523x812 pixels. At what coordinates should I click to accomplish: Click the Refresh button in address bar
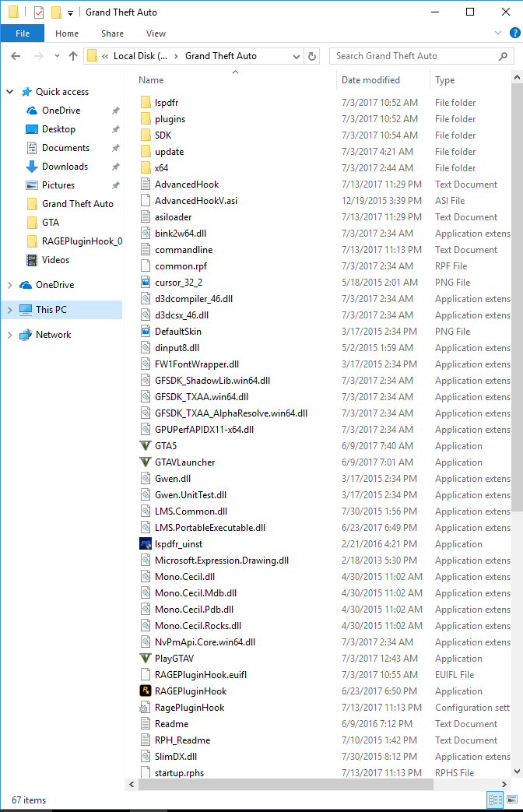[312, 56]
